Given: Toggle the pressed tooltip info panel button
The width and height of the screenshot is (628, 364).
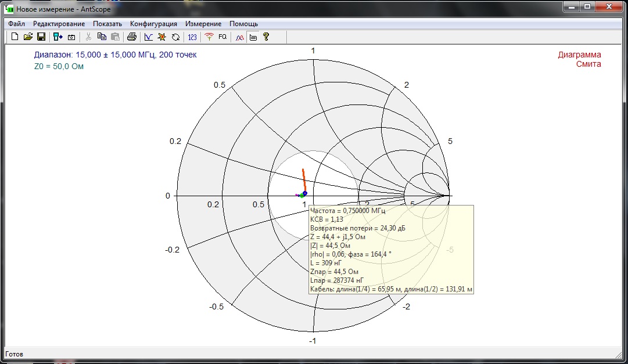Looking at the screenshot, I should pos(253,37).
